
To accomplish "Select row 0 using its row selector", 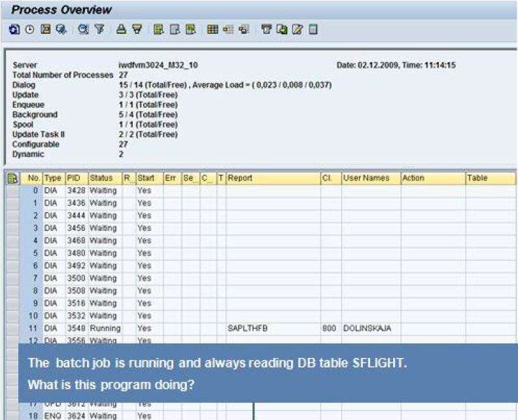I will pyautogui.click(x=13, y=190).
